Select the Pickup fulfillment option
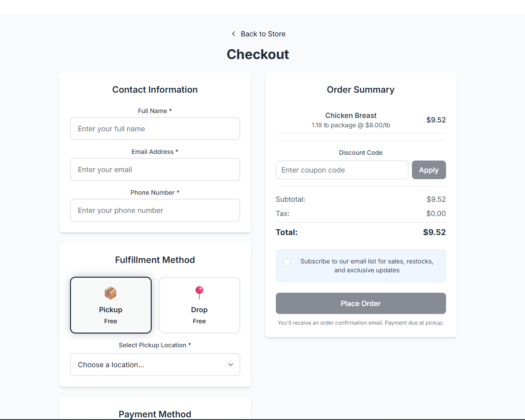 (110, 305)
